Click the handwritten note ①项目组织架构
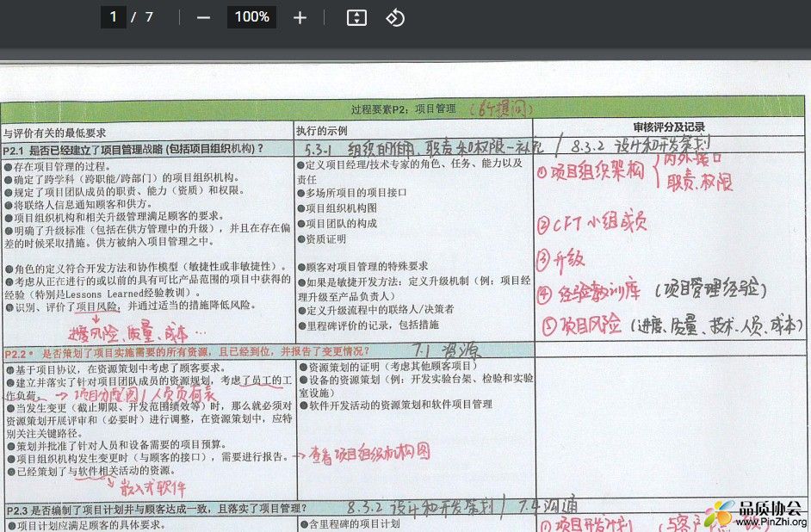Image resolution: width=811 pixels, height=532 pixels. pos(590,170)
